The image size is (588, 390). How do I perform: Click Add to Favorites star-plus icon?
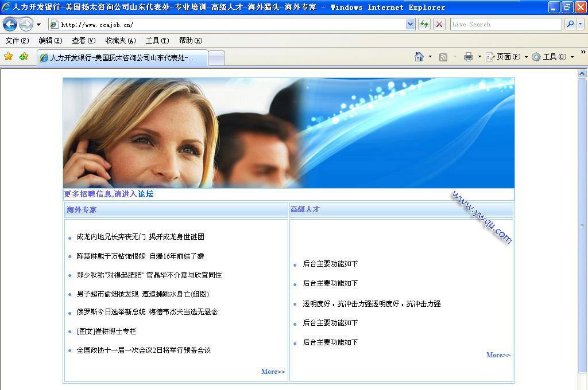[24, 57]
